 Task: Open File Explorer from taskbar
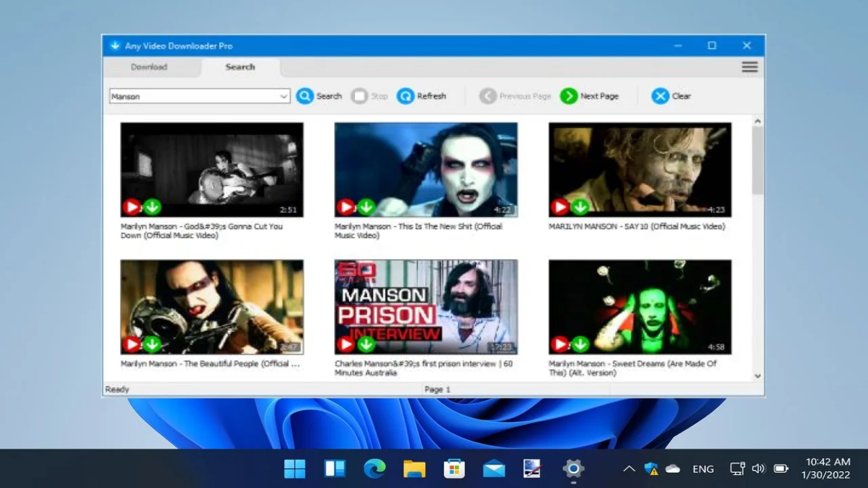(x=414, y=468)
